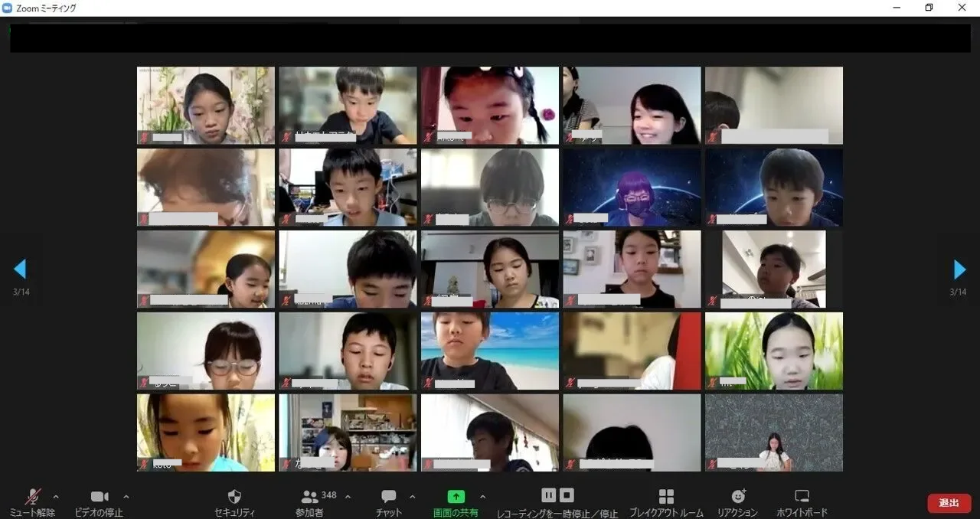Viewport: 980px width, 519px height.
Task: Select the beach background participant video
Action: click(490, 351)
